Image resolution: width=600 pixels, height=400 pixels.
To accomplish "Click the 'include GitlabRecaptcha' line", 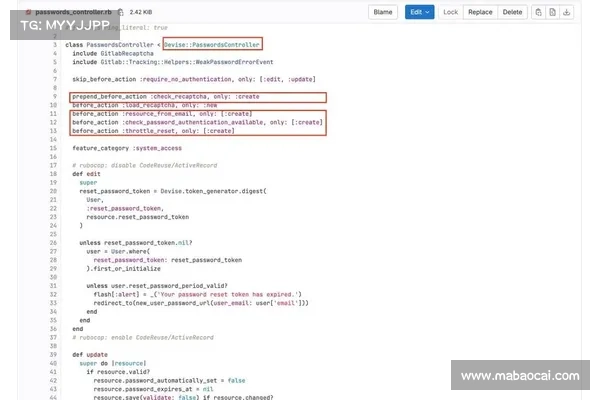I will point(113,54).
